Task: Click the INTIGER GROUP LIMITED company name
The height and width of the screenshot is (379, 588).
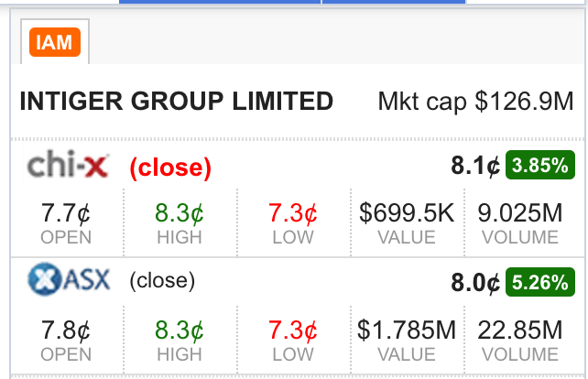Action: click(176, 102)
